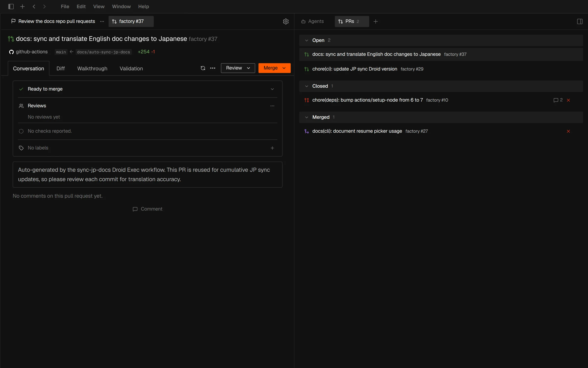588x368 pixels.
Task: Add a label with the plus icon
Action: click(x=272, y=148)
